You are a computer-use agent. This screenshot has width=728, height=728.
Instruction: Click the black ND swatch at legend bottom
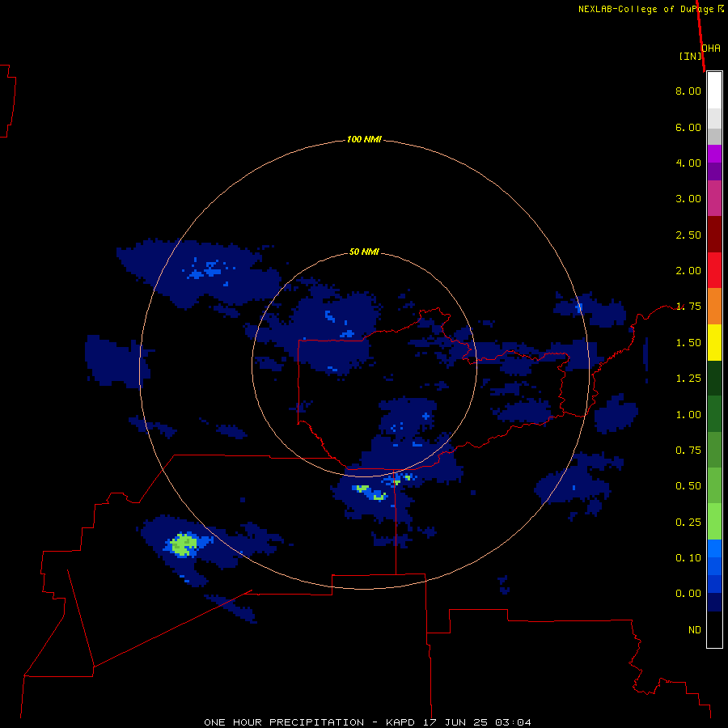pos(714,629)
